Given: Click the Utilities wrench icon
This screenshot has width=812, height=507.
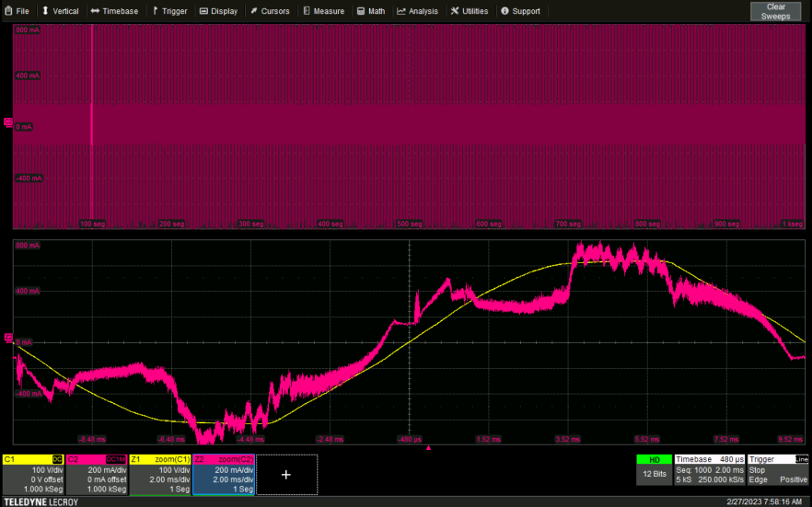Looking at the screenshot, I should point(455,11).
